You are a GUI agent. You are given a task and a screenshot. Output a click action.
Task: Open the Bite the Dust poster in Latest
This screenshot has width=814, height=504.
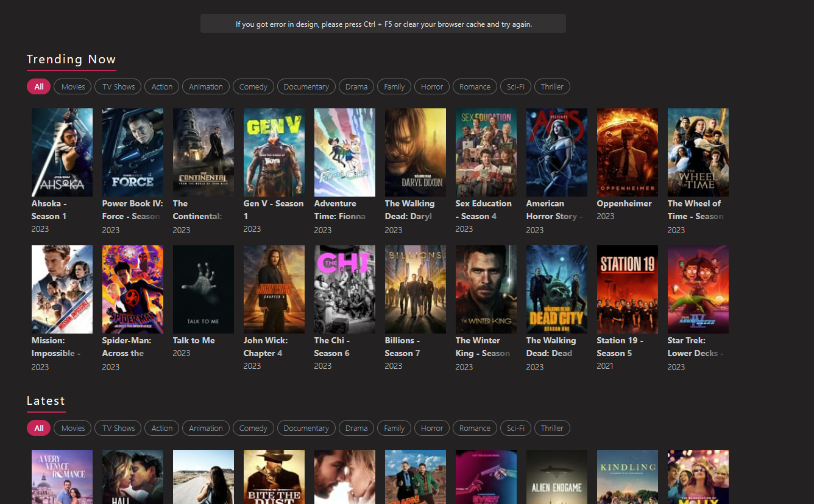274,477
